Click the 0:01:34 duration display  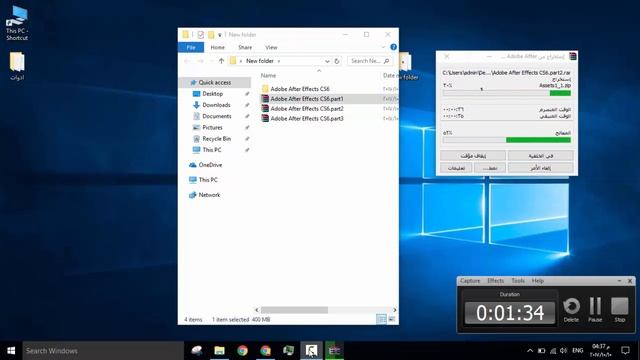pos(510,313)
